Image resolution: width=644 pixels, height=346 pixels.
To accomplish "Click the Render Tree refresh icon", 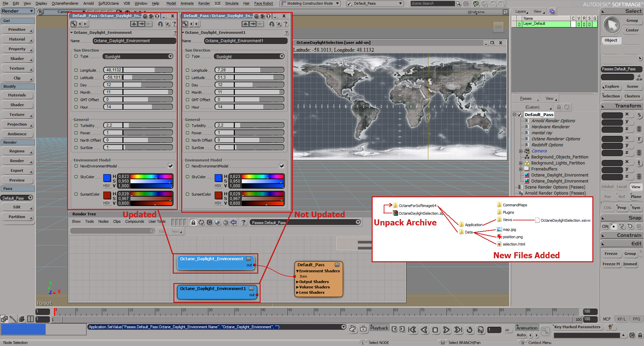I will point(201,222).
